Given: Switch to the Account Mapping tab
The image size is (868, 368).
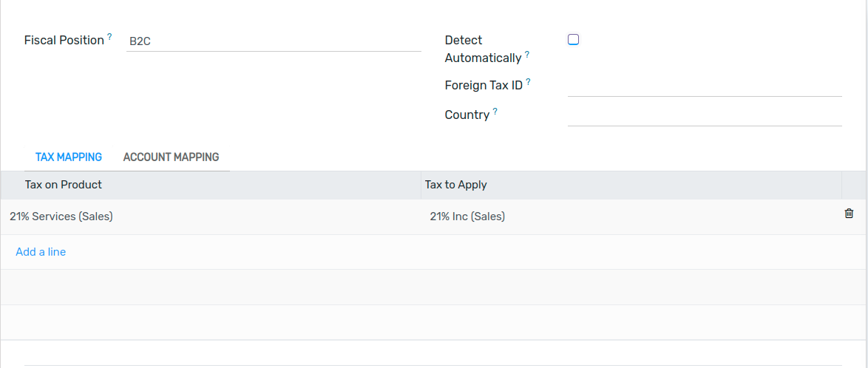Looking at the screenshot, I should [x=171, y=157].
